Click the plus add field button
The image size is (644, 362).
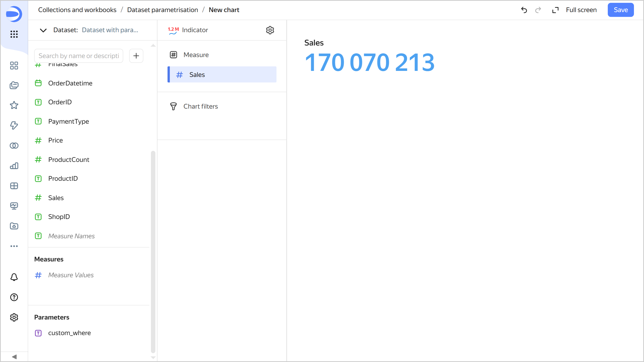click(x=136, y=56)
